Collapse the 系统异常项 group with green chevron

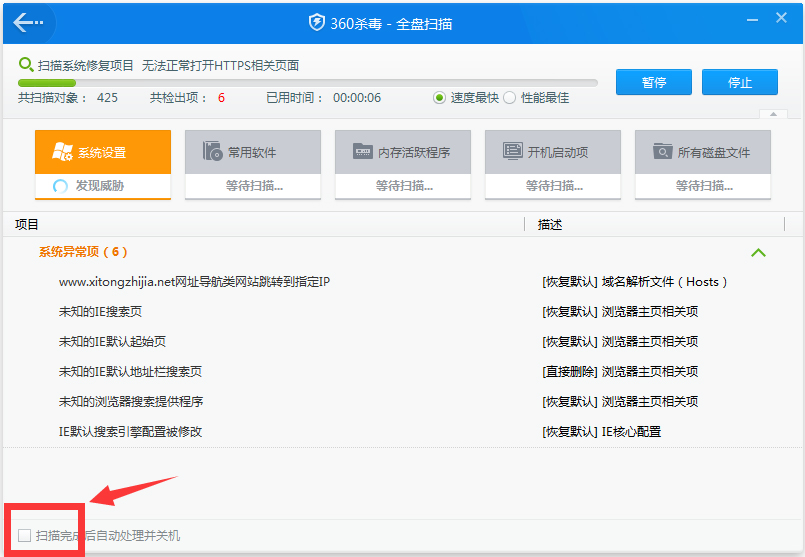click(x=758, y=252)
